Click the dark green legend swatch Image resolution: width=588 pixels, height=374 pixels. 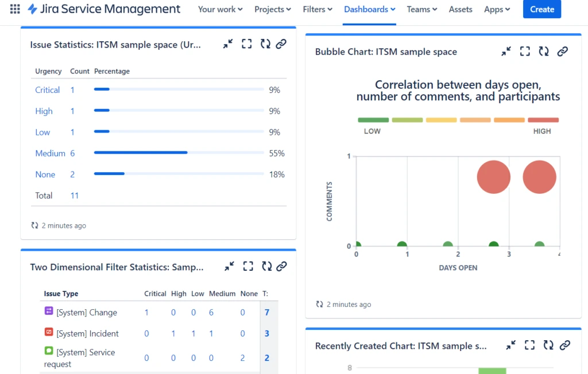click(373, 120)
